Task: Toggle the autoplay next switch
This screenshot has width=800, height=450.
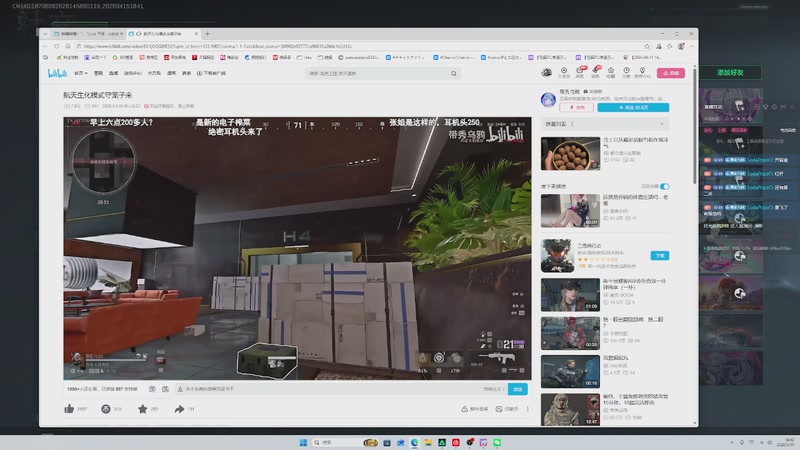Action: click(664, 186)
